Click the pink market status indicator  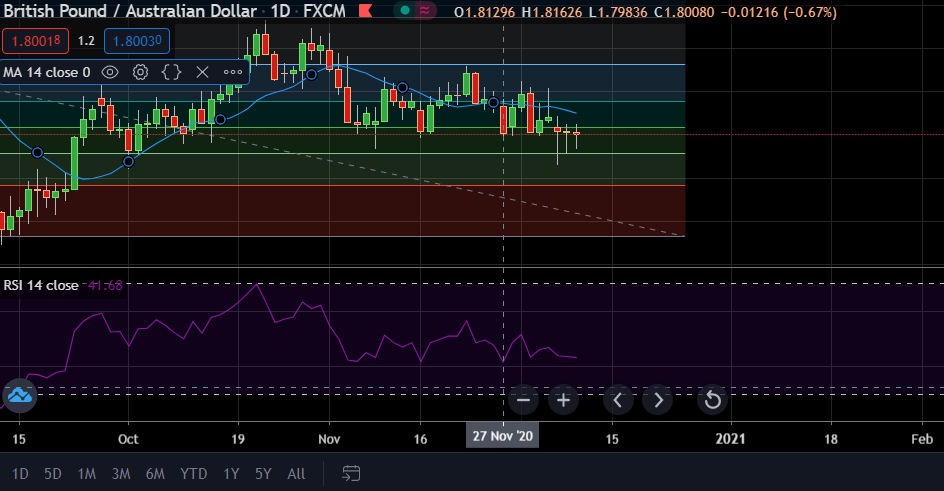click(428, 10)
